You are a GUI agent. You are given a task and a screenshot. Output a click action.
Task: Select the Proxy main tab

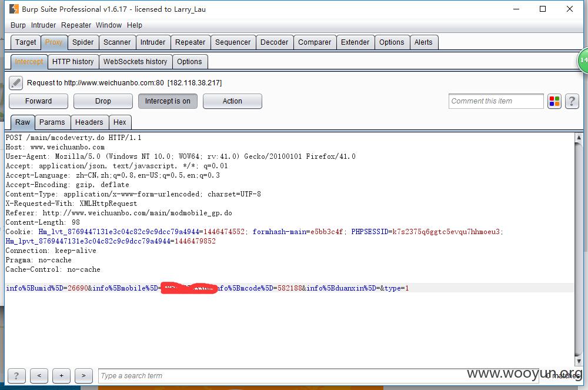pos(54,42)
